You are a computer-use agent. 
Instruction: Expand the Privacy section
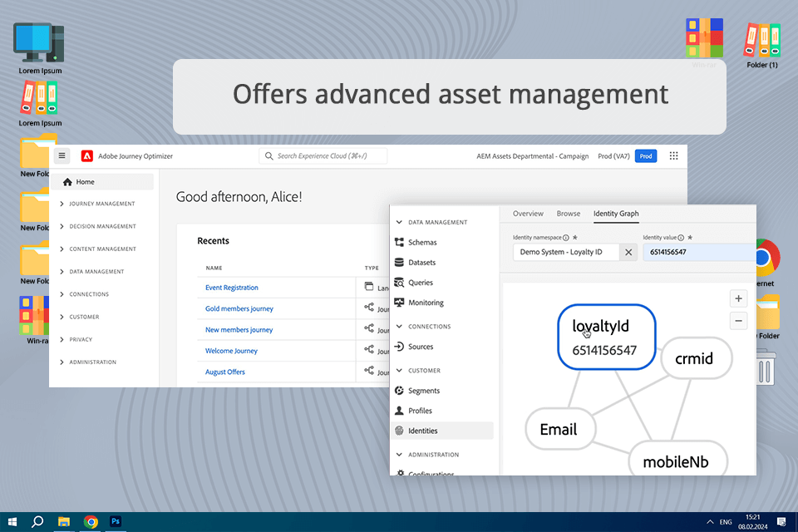point(76,339)
